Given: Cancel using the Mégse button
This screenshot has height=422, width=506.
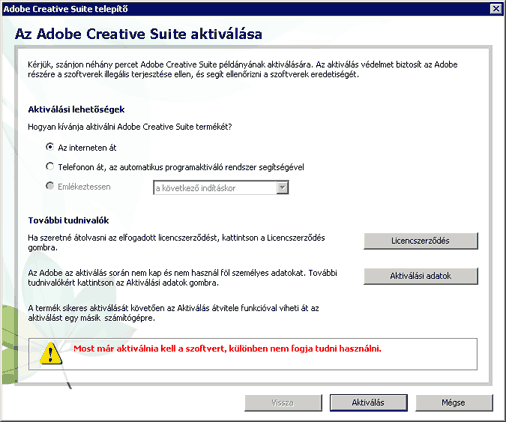Looking at the screenshot, I should click(x=454, y=403).
